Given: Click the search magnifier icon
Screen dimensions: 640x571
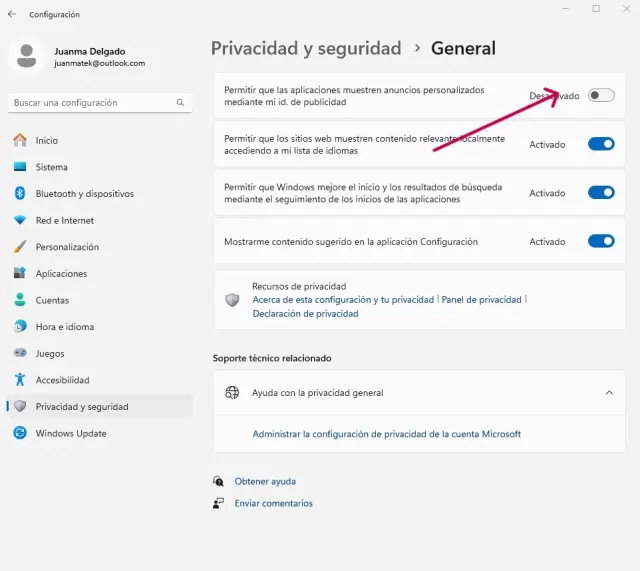Looking at the screenshot, I should (180, 103).
